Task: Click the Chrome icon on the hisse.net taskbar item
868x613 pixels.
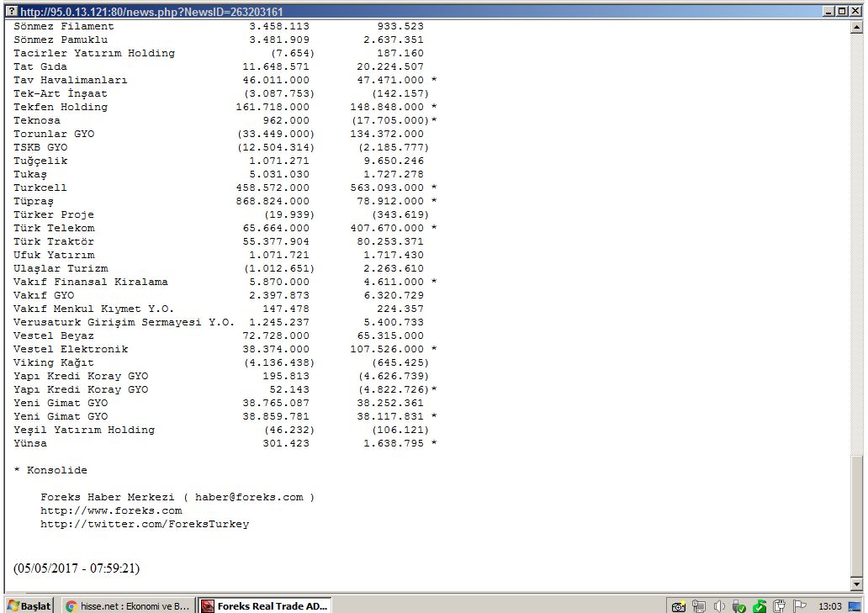Action: [71, 606]
